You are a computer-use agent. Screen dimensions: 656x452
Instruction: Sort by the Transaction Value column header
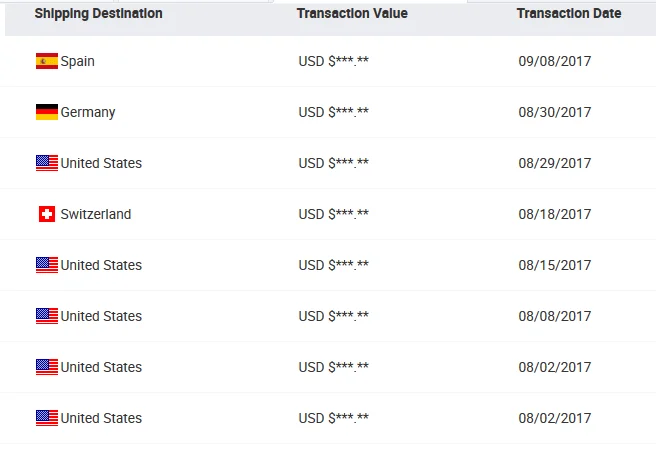352,14
